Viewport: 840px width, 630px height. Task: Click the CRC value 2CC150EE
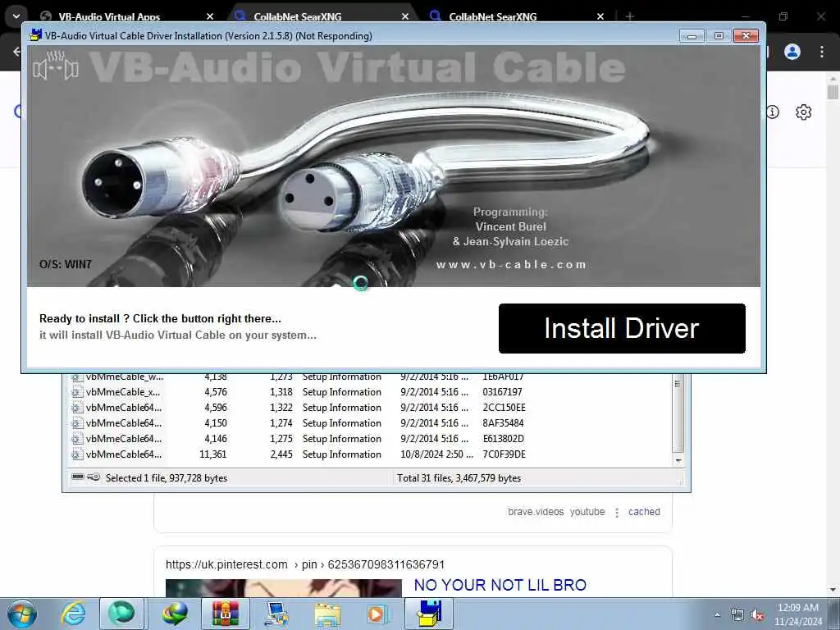[x=504, y=408]
